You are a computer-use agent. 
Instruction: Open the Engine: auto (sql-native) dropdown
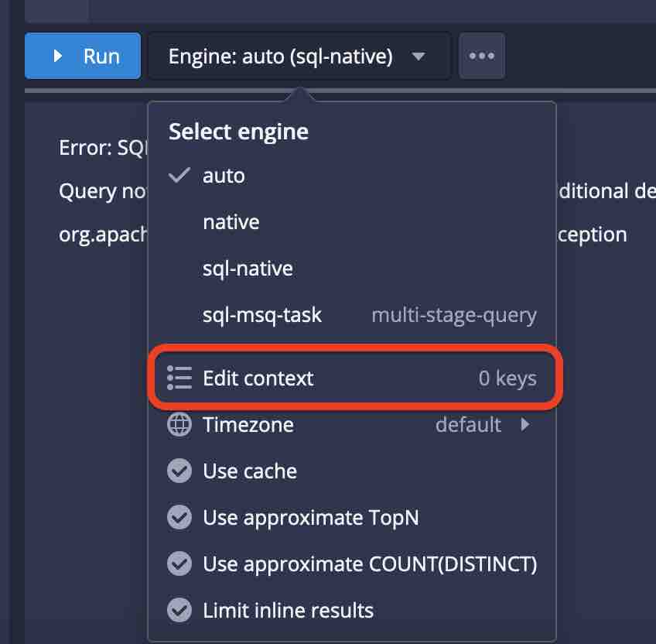pos(280,56)
